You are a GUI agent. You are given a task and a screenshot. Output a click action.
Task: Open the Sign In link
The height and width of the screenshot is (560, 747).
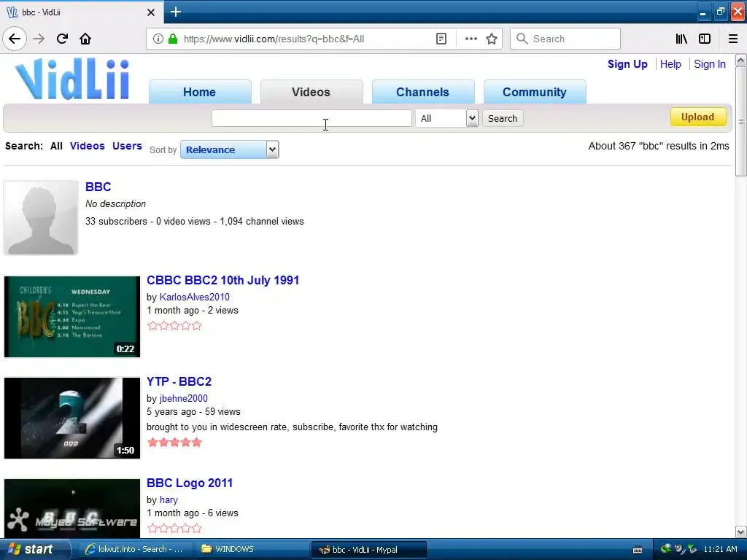[709, 64]
